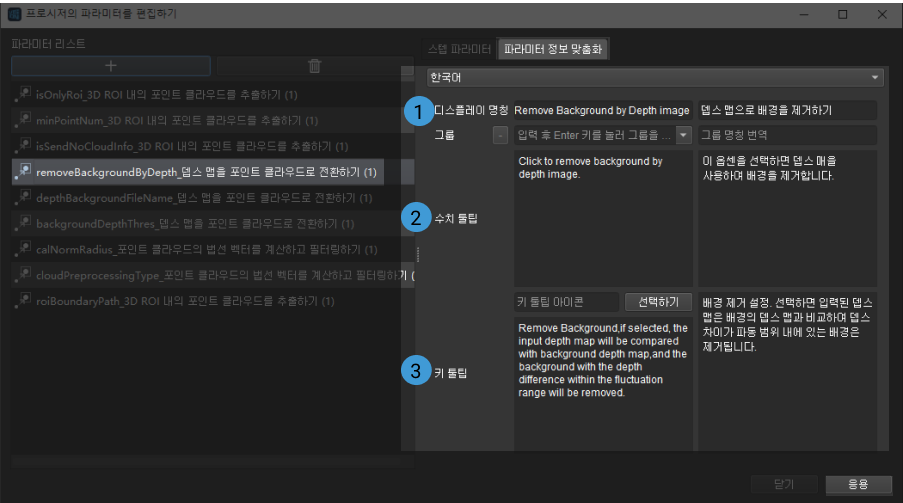Click the application icon in title bar
This screenshot has width=903, height=503.
(14, 14)
